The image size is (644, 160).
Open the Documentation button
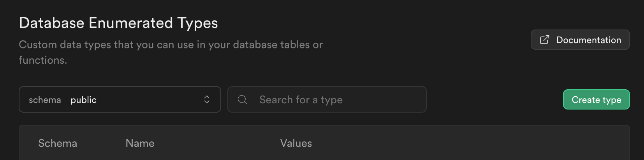tap(580, 40)
